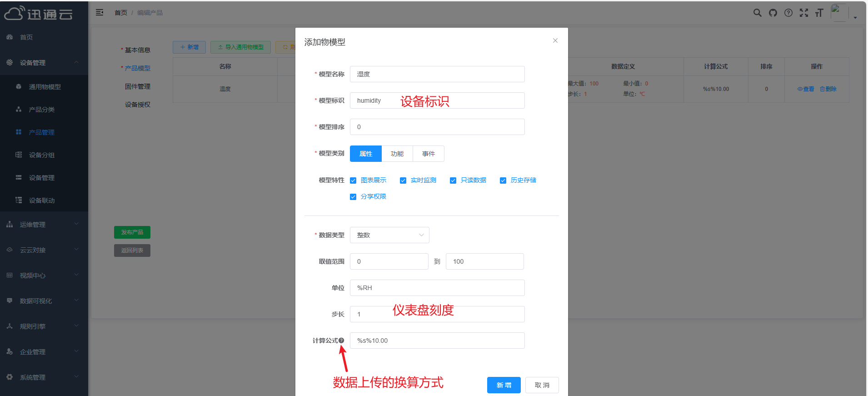This screenshot has height=396, width=868.
Task: Expand the 规则引擎 sidebar menu
Action: [44, 326]
